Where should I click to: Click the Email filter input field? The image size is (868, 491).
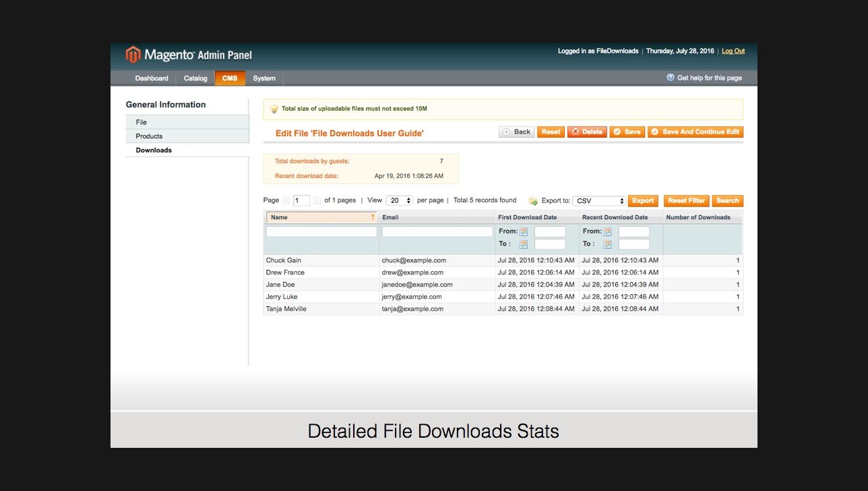[437, 231]
